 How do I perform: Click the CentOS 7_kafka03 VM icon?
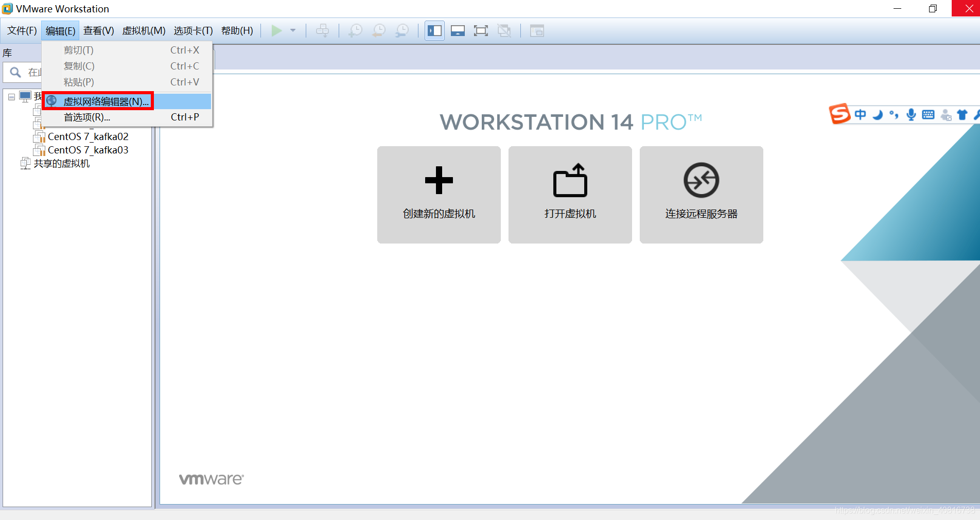40,150
